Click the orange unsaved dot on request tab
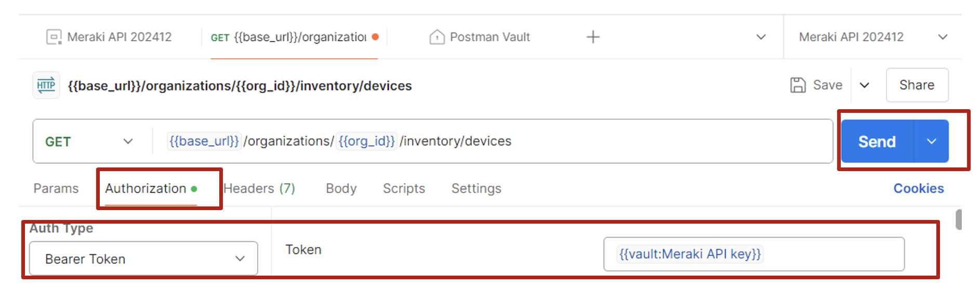The height and width of the screenshot is (285, 980). coord(375,37)
